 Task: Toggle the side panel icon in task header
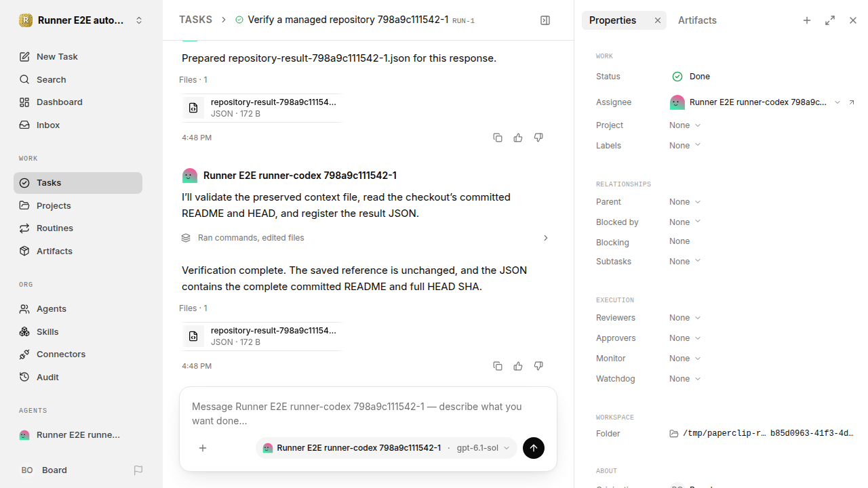(545, 20)
